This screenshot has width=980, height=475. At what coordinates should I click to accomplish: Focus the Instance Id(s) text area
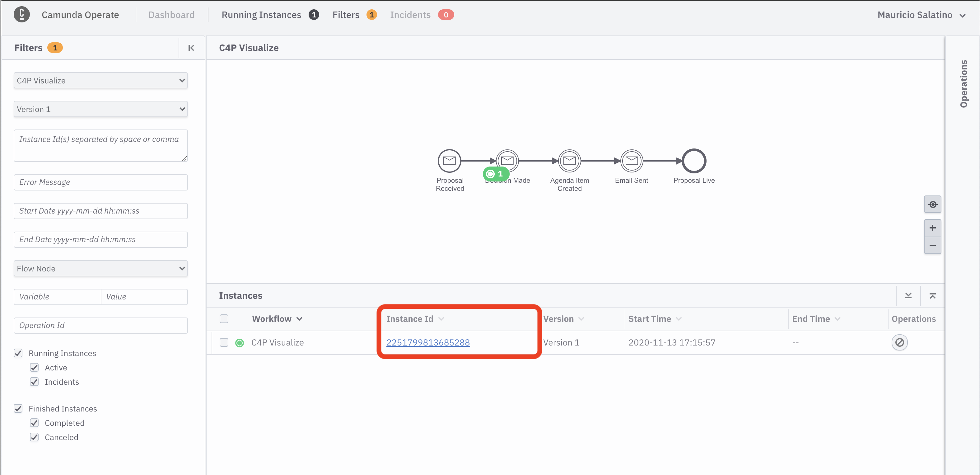point(101,146)
